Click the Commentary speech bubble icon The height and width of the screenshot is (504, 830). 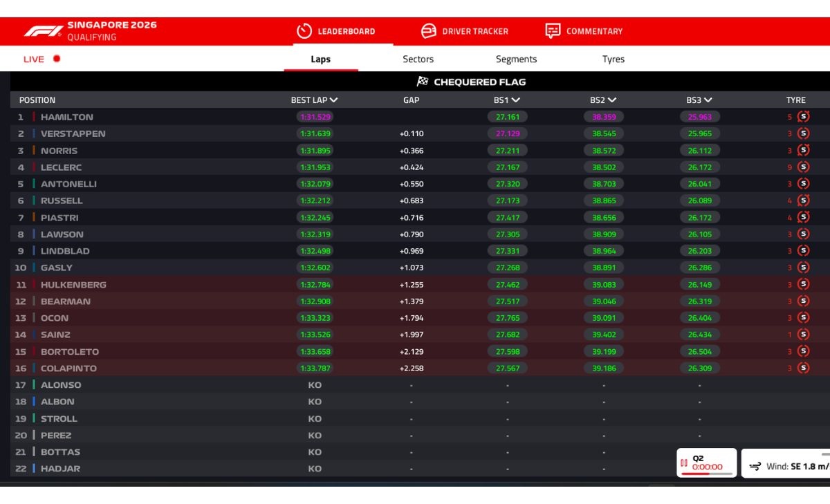pyautogui.click(x=553, y=31)
